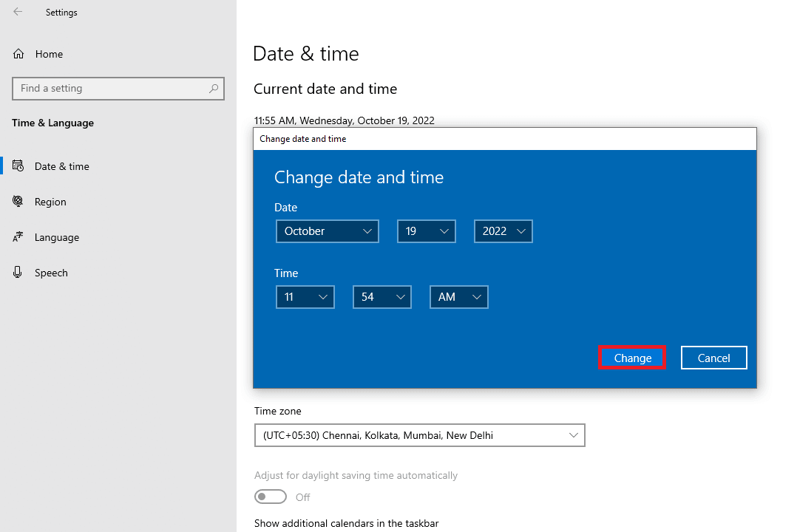Open the AM/PM selector

pos(458,296)
